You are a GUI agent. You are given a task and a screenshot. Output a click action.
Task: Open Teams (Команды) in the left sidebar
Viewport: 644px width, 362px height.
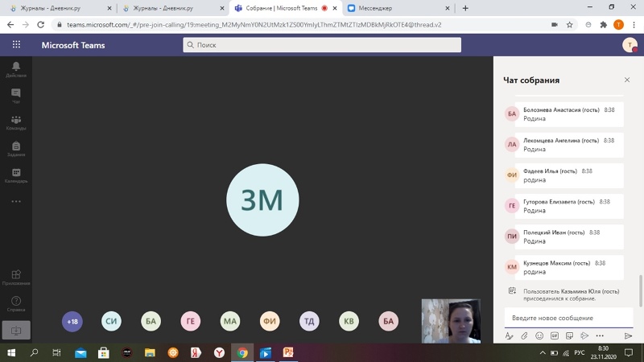(x=15, y=122)
